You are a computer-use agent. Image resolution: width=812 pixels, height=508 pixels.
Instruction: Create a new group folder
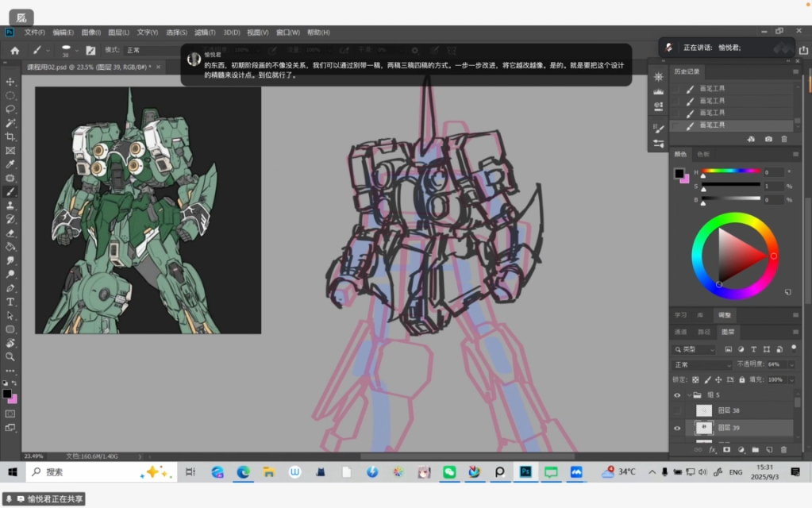click(755, 449)
